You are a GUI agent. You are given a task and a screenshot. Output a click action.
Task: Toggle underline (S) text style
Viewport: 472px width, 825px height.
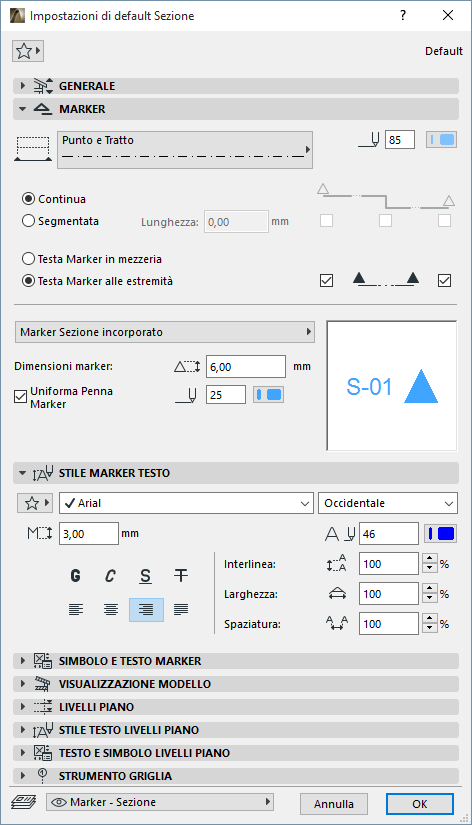click(146, 576)
